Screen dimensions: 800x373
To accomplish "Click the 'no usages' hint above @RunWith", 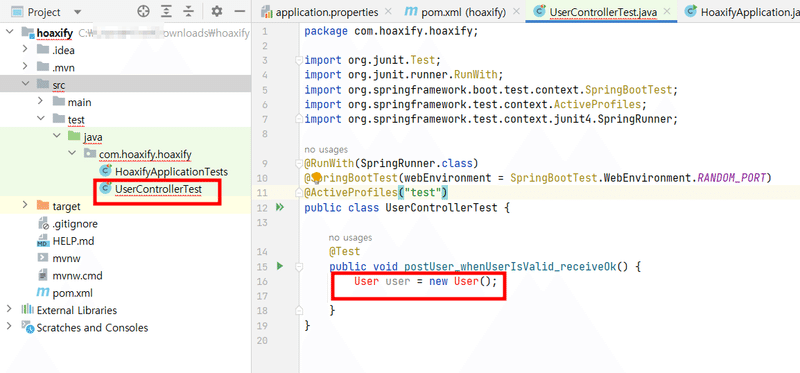I will 326,150.
